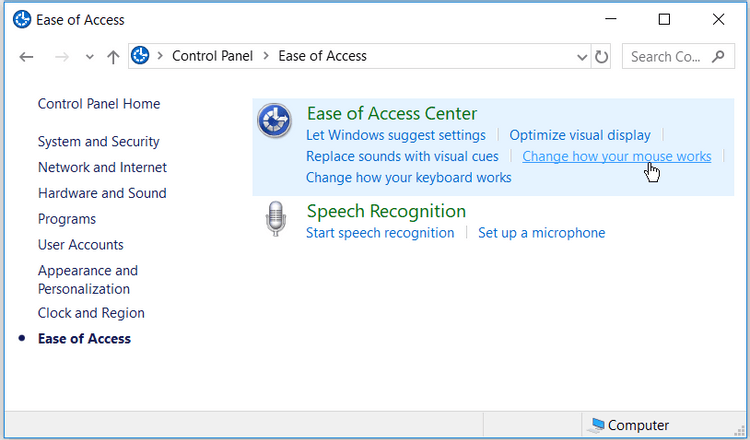Screen dimensions: 750x440
Task: Refresh the Control Panel view
Action: pyautogui.click(x=601, y=57)
